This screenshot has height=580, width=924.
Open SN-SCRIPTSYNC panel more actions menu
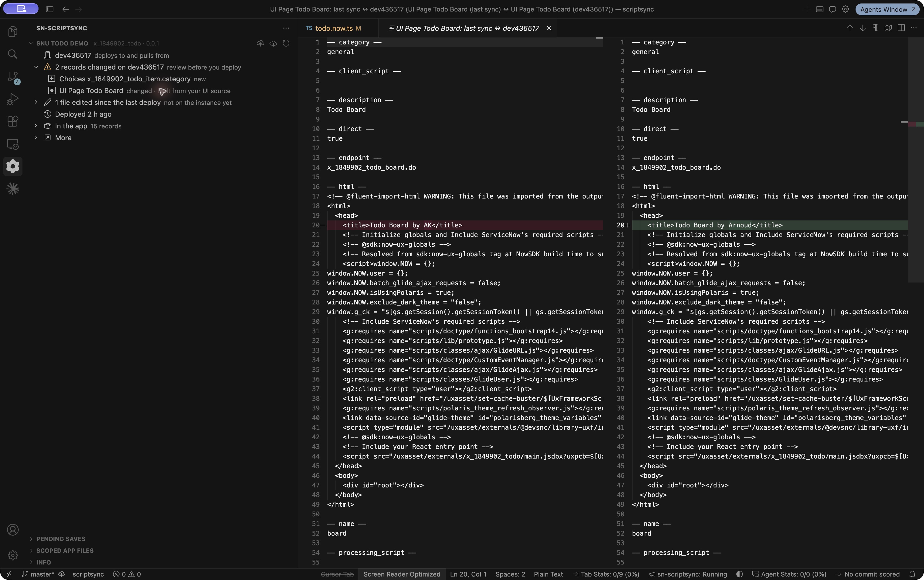(x=286, y=28)
